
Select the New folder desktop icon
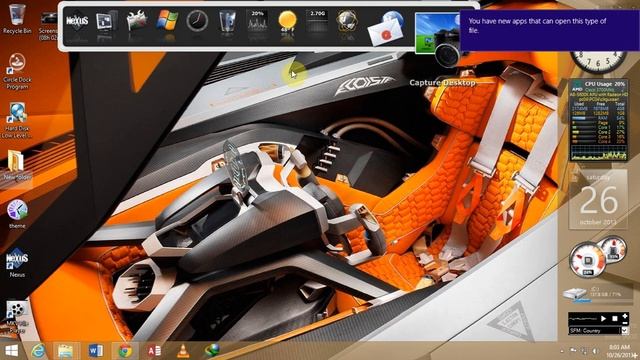[x=17, y=166]
